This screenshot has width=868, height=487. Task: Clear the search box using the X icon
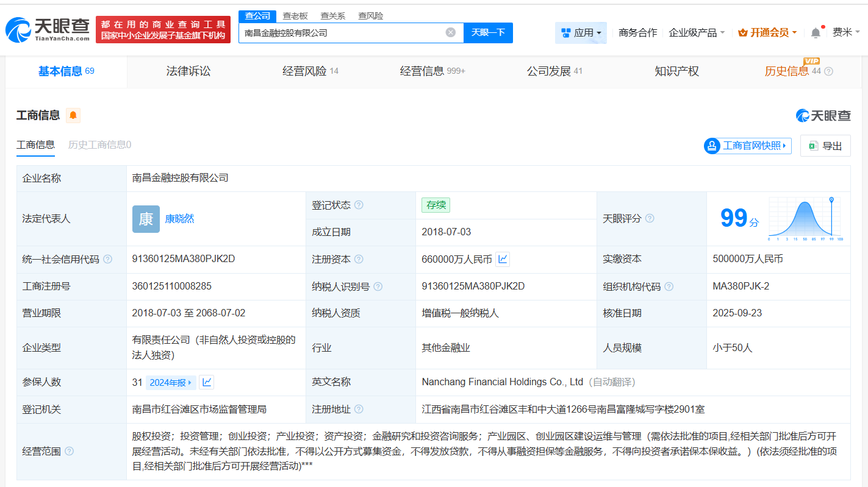[x=450, y=32]
